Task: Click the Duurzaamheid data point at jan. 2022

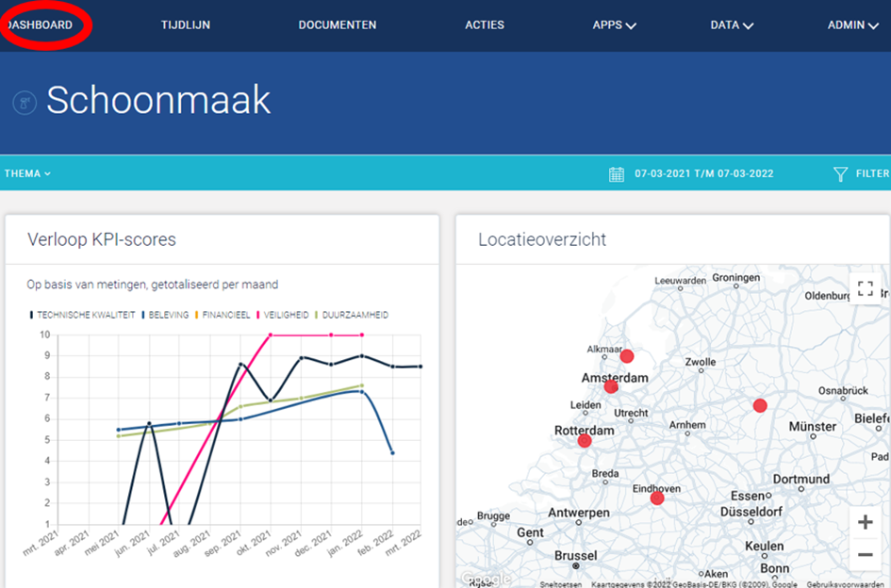Action: coord(362,385)
